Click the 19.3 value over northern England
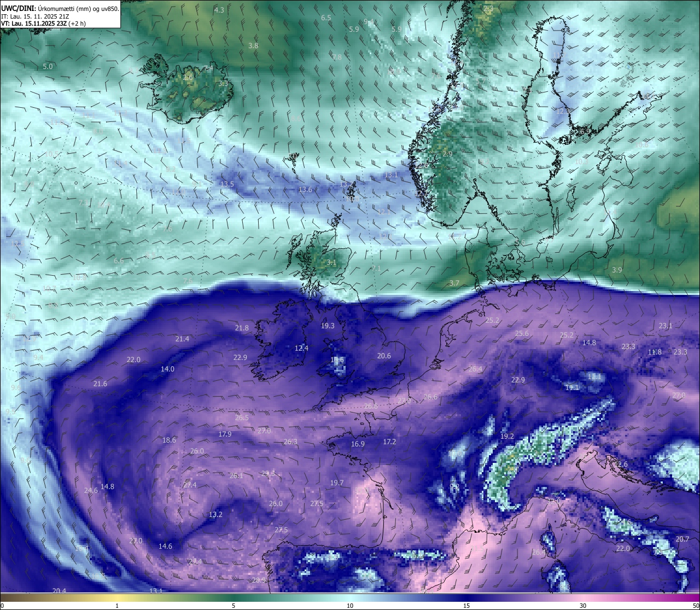The height and width of the screenshot is (610, 700). [x=328, y=326]
